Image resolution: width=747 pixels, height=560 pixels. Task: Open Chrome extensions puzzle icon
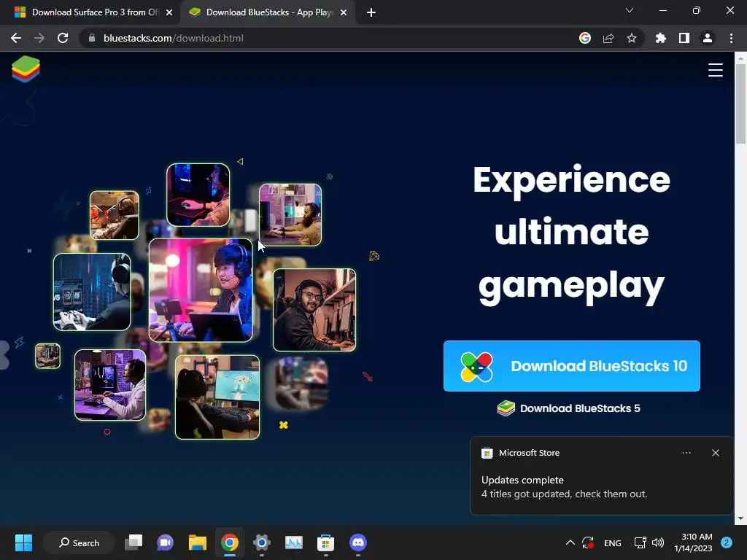click(x=660, y=38)
